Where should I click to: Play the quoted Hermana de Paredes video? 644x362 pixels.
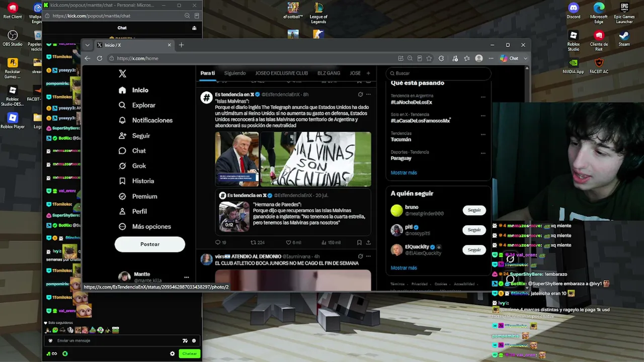(x=233, y=216)
